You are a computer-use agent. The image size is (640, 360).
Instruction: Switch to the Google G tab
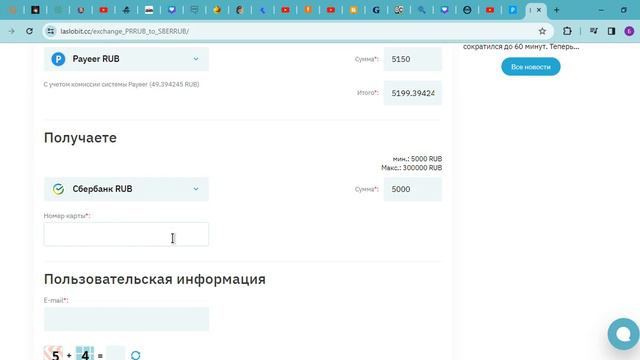(376, 10)
